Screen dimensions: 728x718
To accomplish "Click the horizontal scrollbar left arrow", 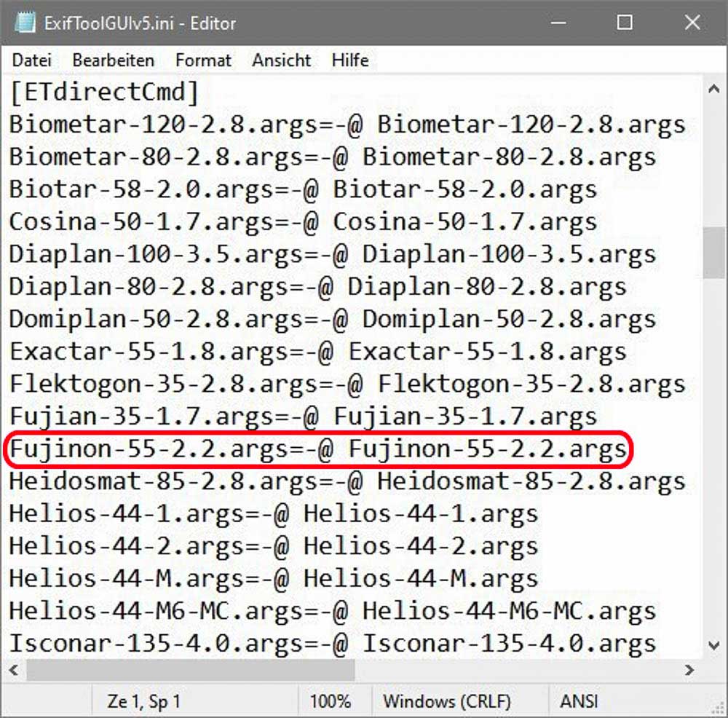I will click(x=14, y=670).
